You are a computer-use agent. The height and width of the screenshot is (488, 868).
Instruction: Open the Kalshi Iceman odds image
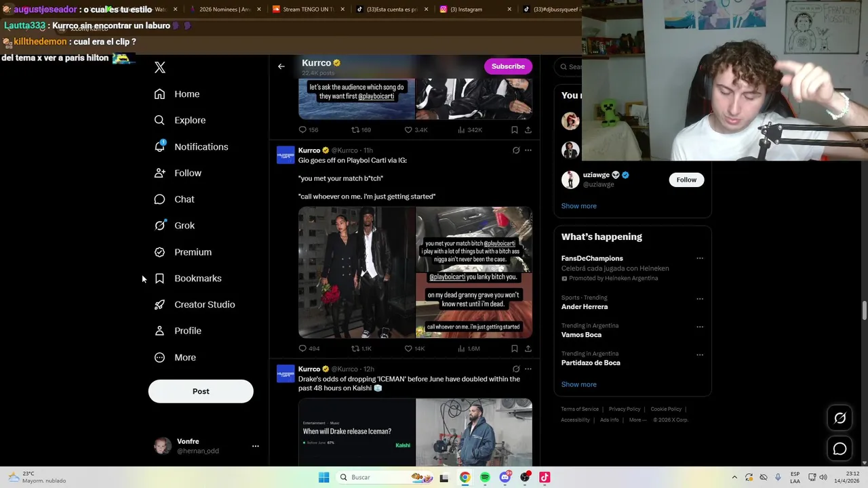pos(357,432)
